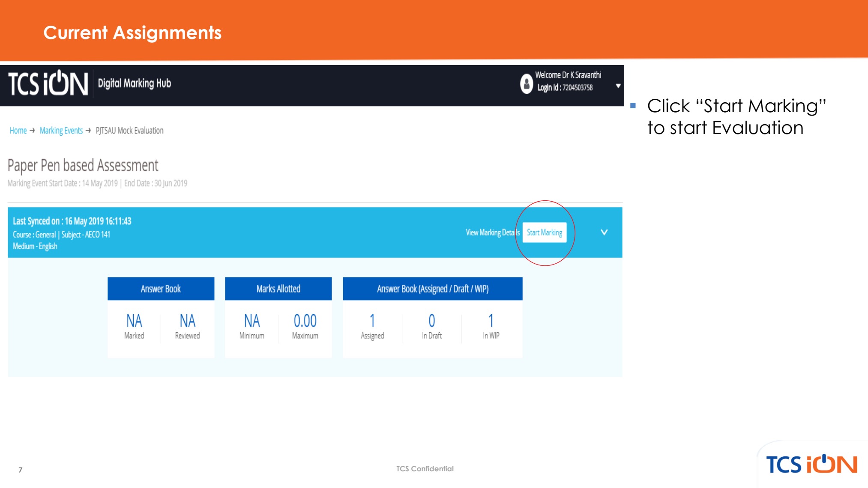Click the In Draft count value
The height and width of the screenshot is (488, 868).
click(x=431, y=321)
